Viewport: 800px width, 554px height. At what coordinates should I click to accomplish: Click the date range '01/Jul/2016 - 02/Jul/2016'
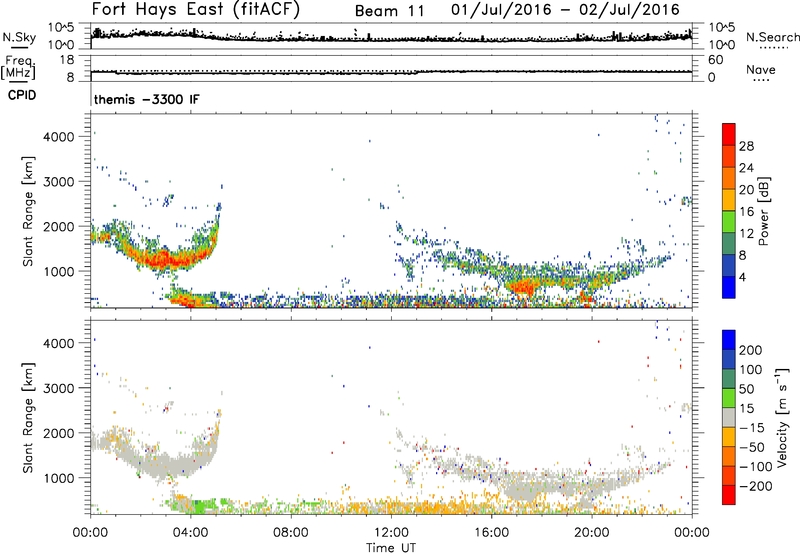click(565, 10)
